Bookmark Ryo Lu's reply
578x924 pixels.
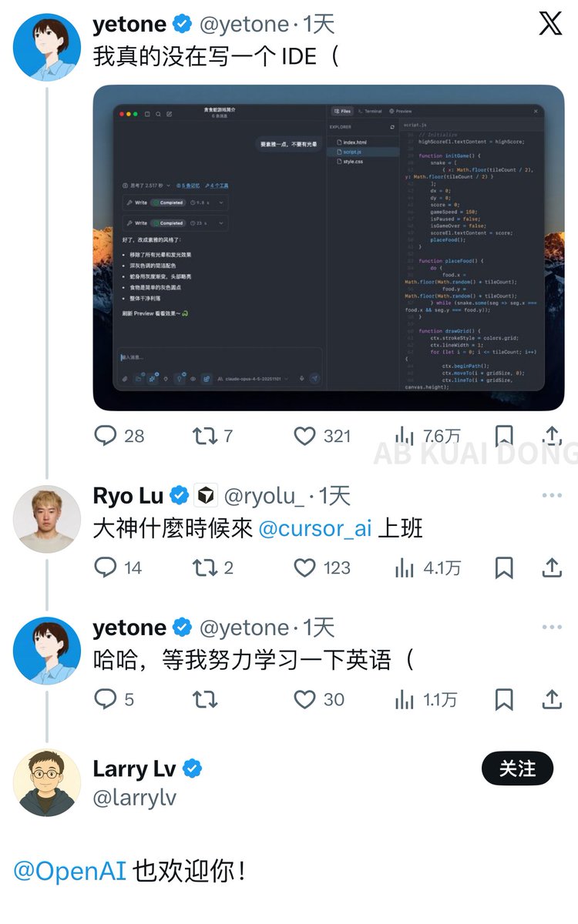pos(504,568)
